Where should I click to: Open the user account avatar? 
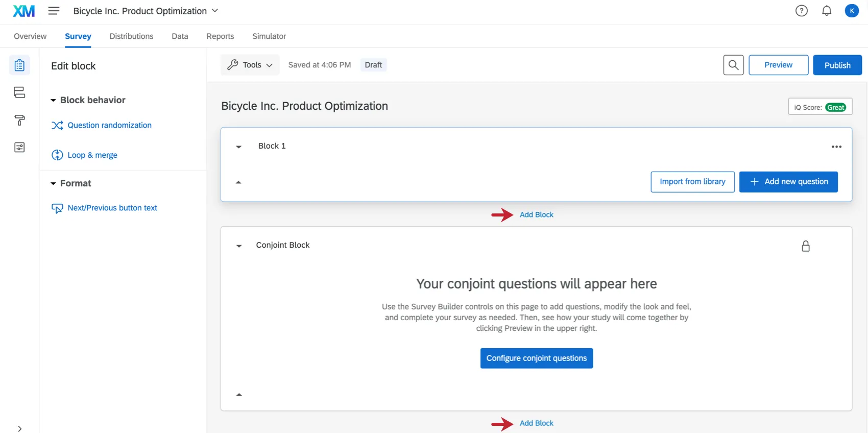click(x=851, y=11)
